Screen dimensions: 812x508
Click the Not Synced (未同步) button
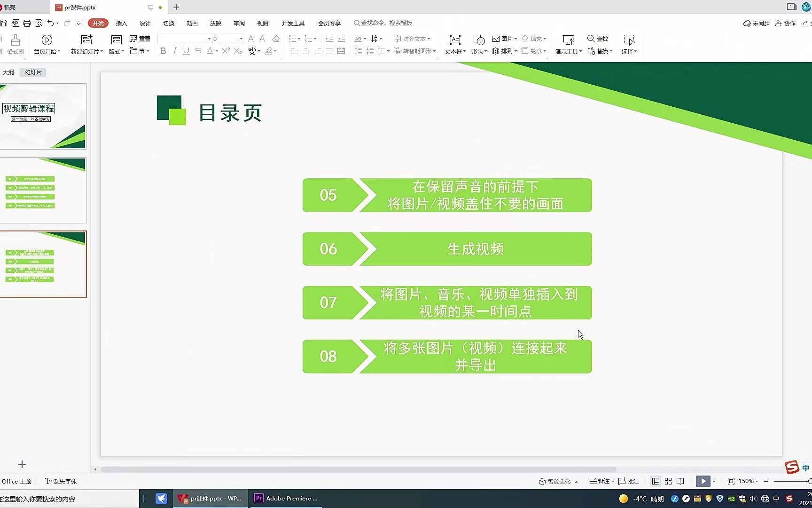pos(756,23)
